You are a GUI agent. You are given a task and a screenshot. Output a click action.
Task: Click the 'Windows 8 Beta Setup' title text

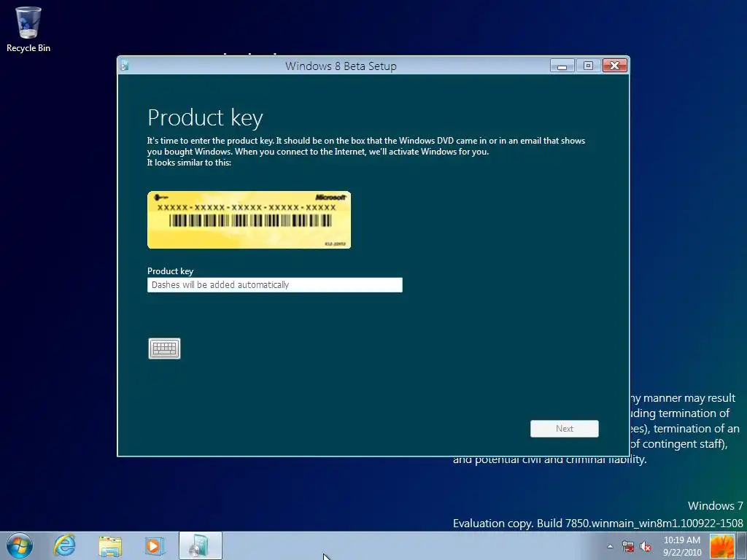[x=341, y=66]
